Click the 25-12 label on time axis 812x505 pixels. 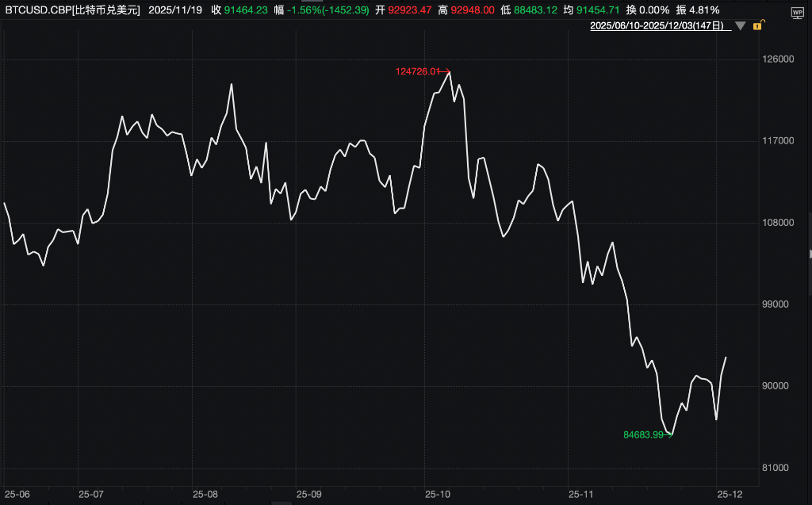[730, 494]
